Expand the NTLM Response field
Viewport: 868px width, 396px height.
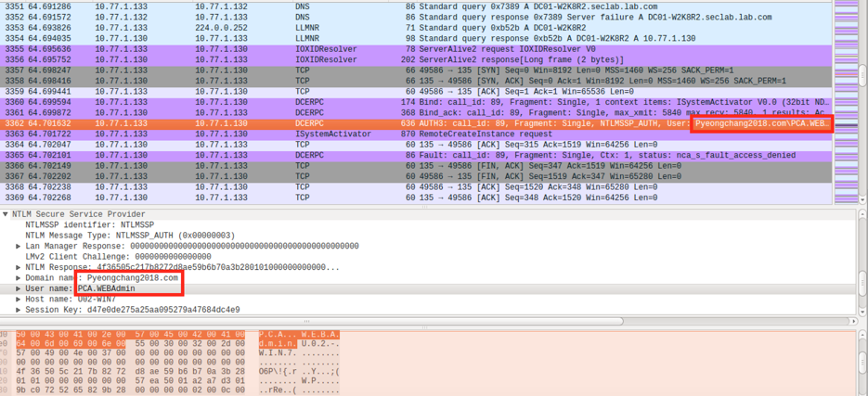click(19, 267)
